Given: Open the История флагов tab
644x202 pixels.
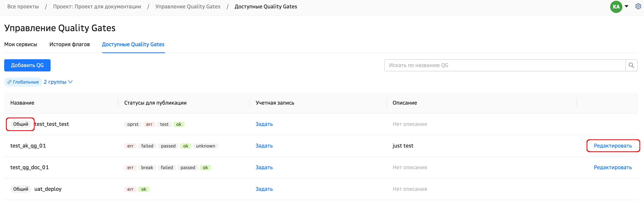Looking at the screenshot, I should coord(70,44).
